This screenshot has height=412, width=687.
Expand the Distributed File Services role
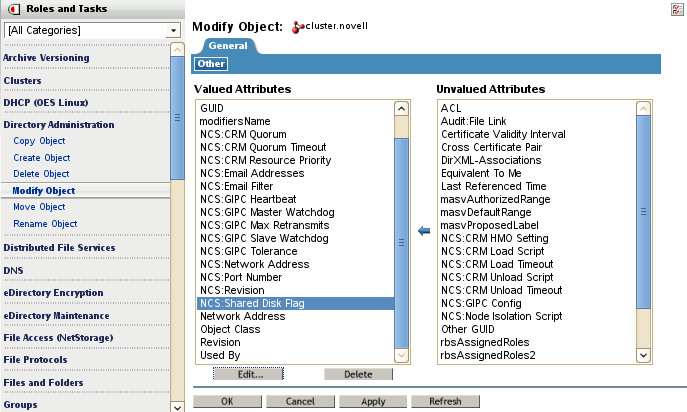click(x=59, y=248)
